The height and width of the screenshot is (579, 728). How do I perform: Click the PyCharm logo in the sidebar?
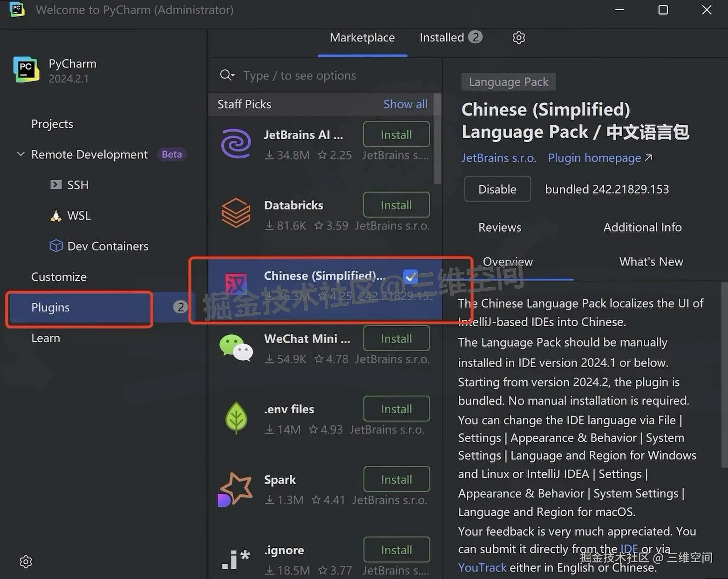click(x=26, y=69)
